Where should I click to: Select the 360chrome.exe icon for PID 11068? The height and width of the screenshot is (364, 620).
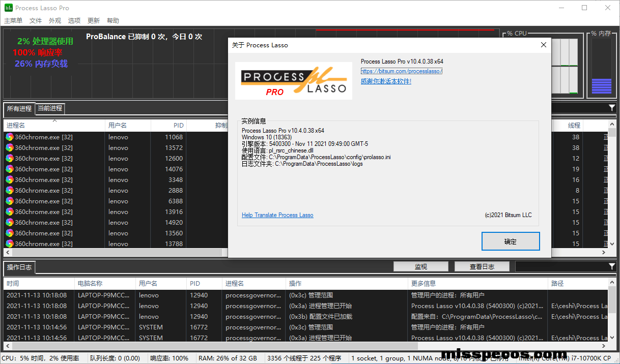tap(10, 137)
